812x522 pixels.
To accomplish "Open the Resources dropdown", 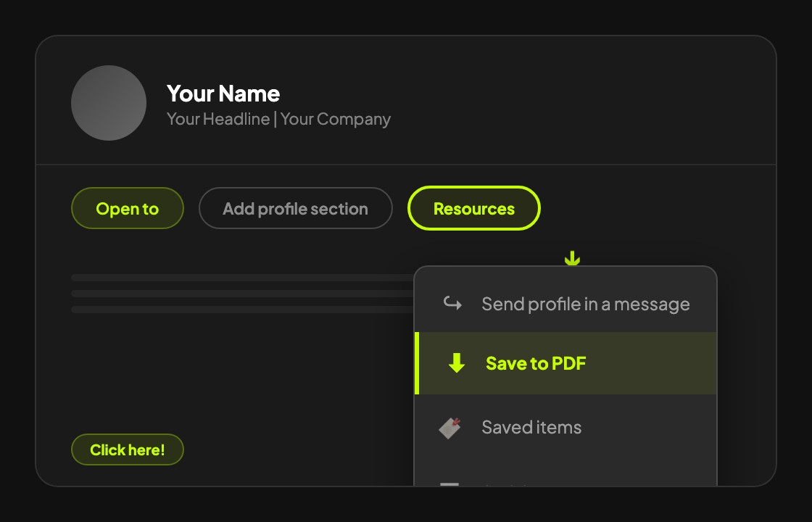I will point(473,208).
